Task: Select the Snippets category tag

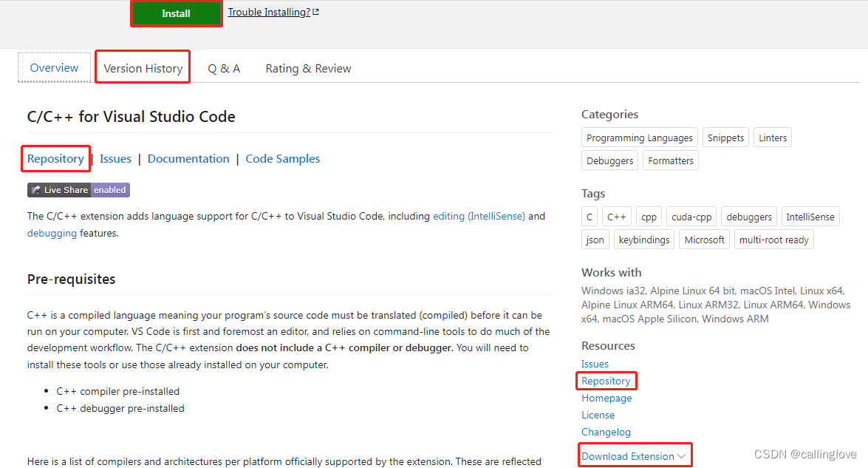Action: (x=725, y=138)
